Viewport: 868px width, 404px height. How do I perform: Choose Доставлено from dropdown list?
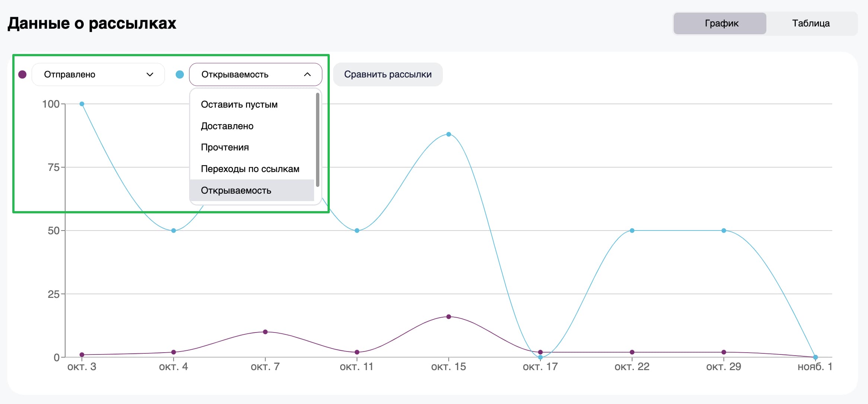(252, 126)
